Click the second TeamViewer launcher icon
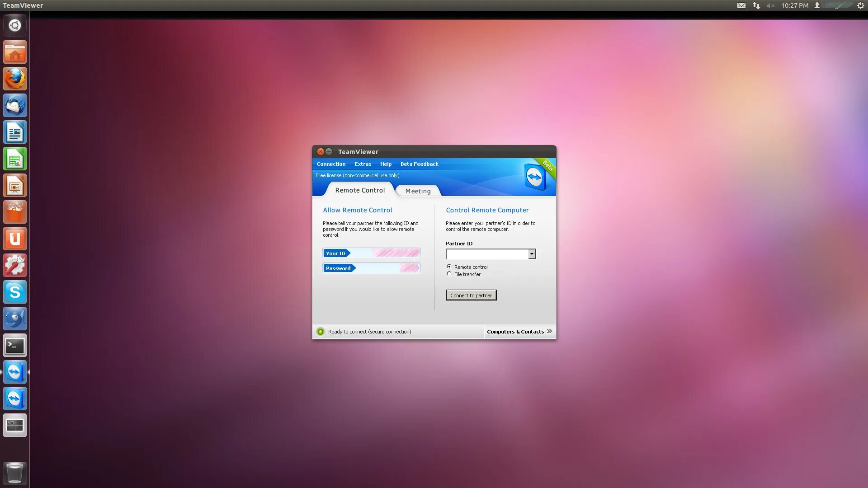The image size is (868, 488). click(15, 399)
